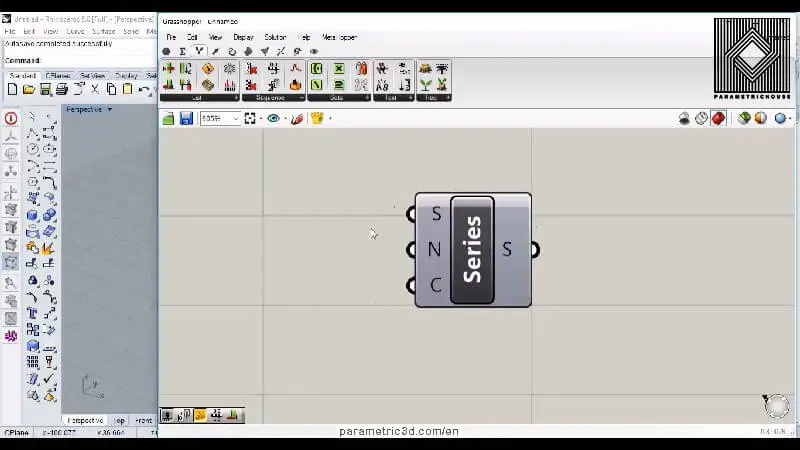
Task: Open the zoom percentage dropdown
Action: [x=236, y=118]
